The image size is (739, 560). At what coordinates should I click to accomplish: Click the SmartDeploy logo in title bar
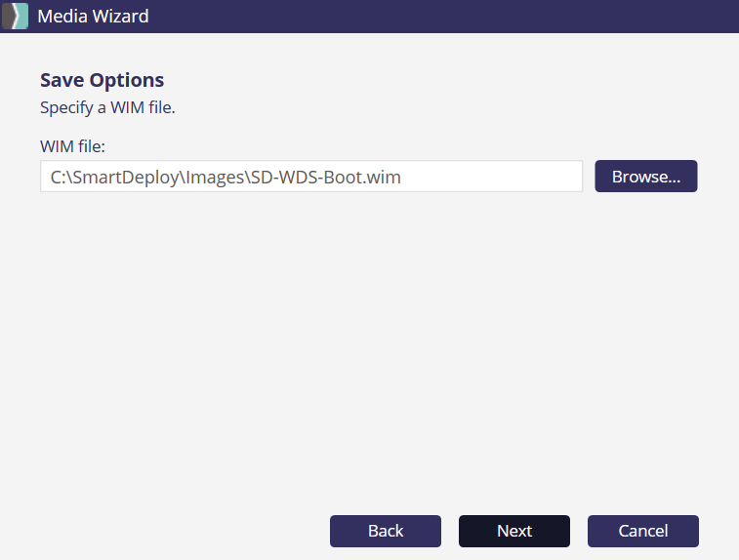tap(16, 16)
